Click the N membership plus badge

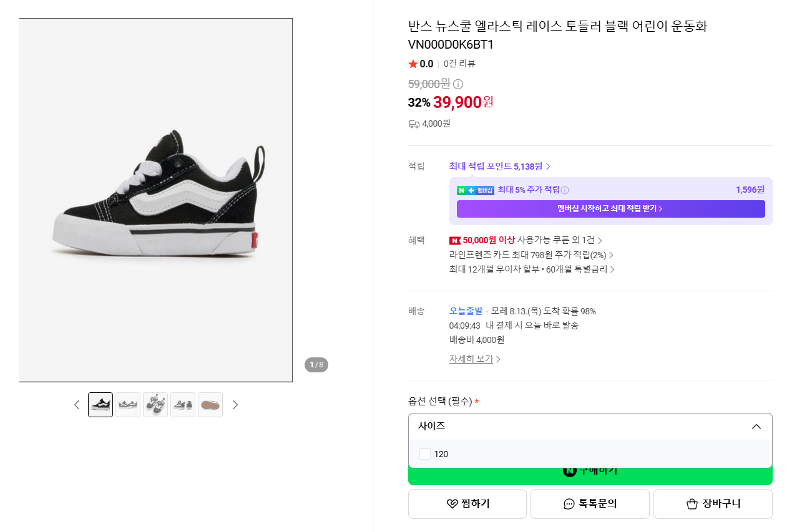(x=476, y=190)
